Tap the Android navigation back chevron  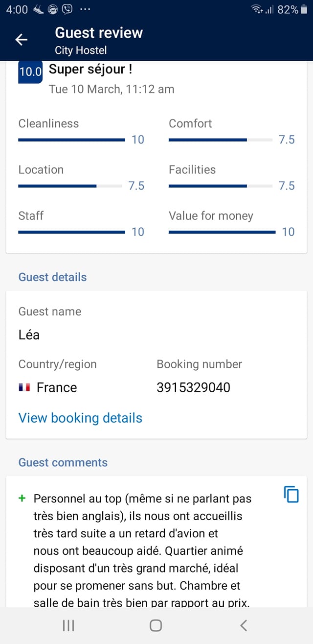click(x=244, y=625)
